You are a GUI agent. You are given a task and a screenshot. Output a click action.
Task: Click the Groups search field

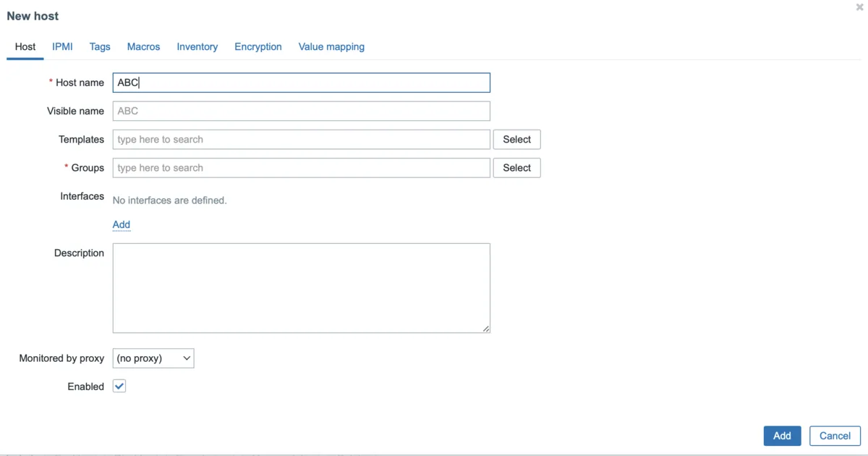(301, 168)
